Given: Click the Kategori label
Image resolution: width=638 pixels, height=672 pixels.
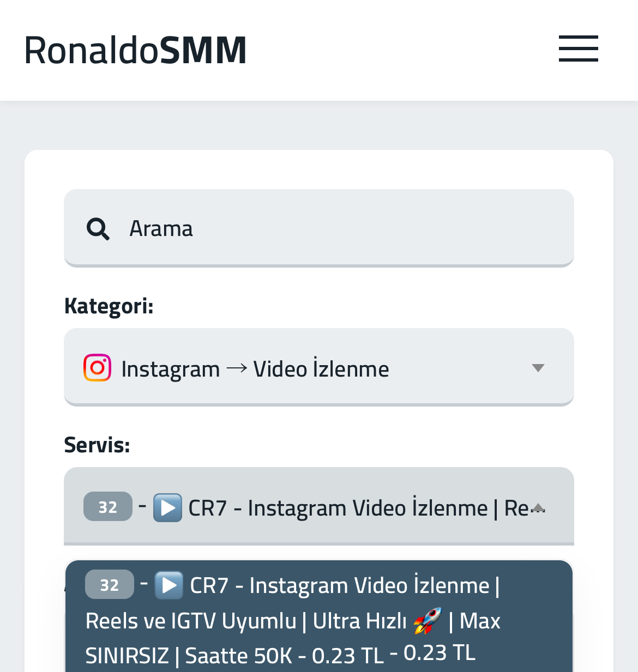Looking at the screenshot, I should pos(109,306).
